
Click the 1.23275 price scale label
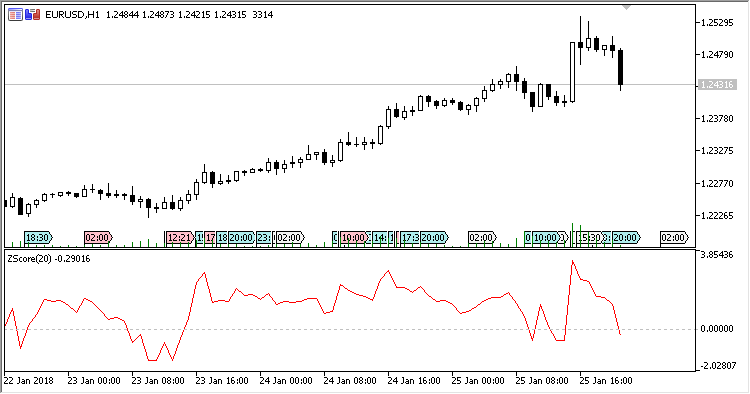(717, 151)
